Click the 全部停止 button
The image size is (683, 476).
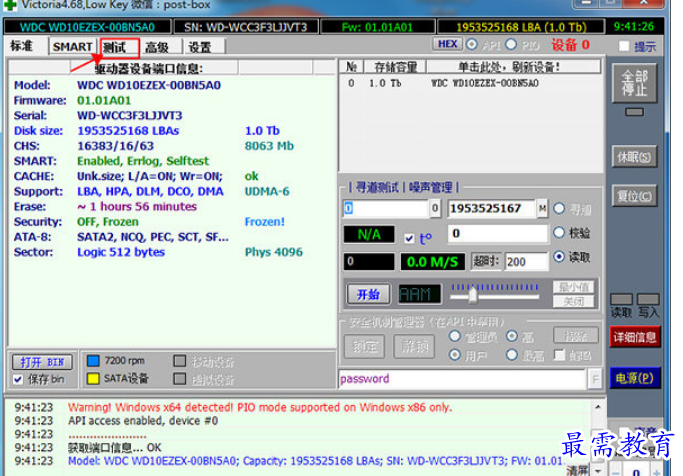[x=634, y=83]
